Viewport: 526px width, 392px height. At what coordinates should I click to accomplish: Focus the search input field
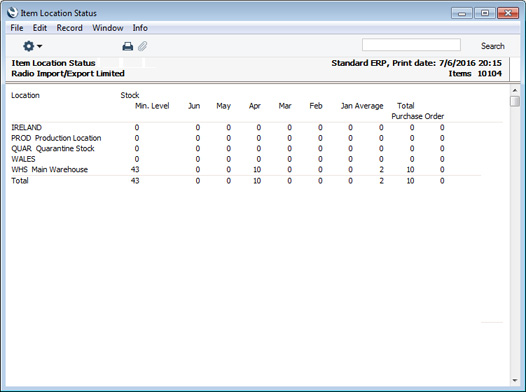pos(411,45)
